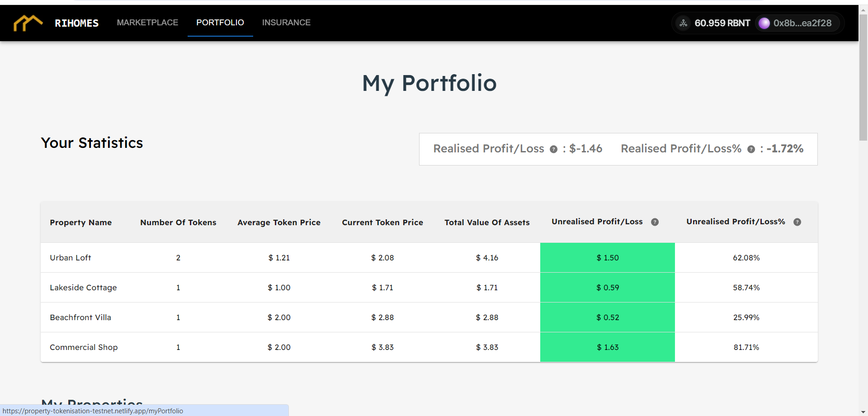Click the Property Name column header
Screen dimensions: 868x416
tap(80, 222)
